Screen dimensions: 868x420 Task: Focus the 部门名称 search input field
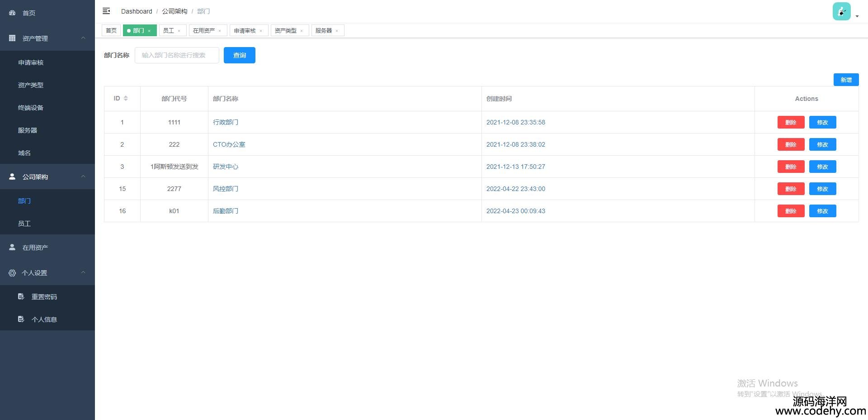(x=177, y=55)
